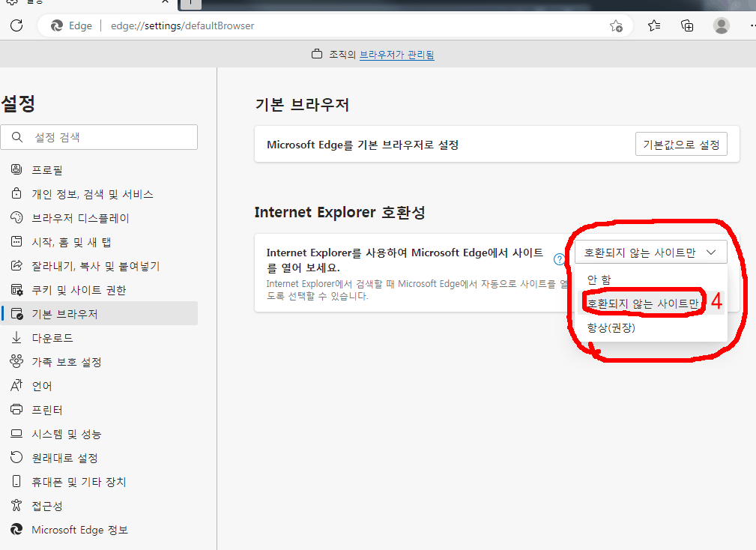
Task: Open 원래대로 설정 section
Action: click(x=99, y=457)
